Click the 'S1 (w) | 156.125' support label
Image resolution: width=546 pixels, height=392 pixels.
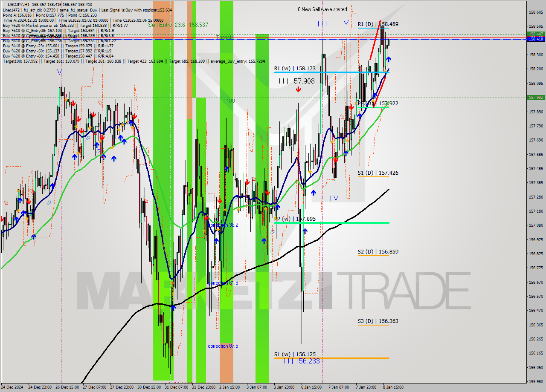point(295,355)
